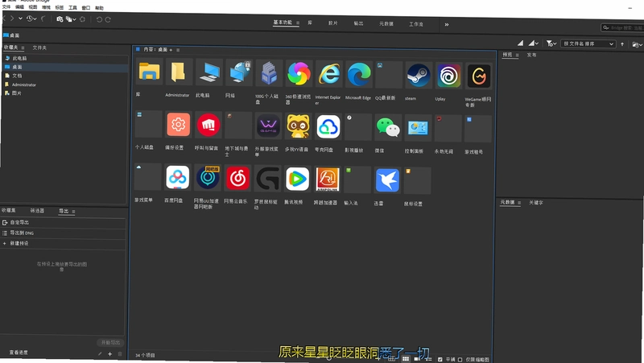Select the 夸克网盘 cloud thumbnail
Viewport: 644px width, 363px height.
[328, 126]
